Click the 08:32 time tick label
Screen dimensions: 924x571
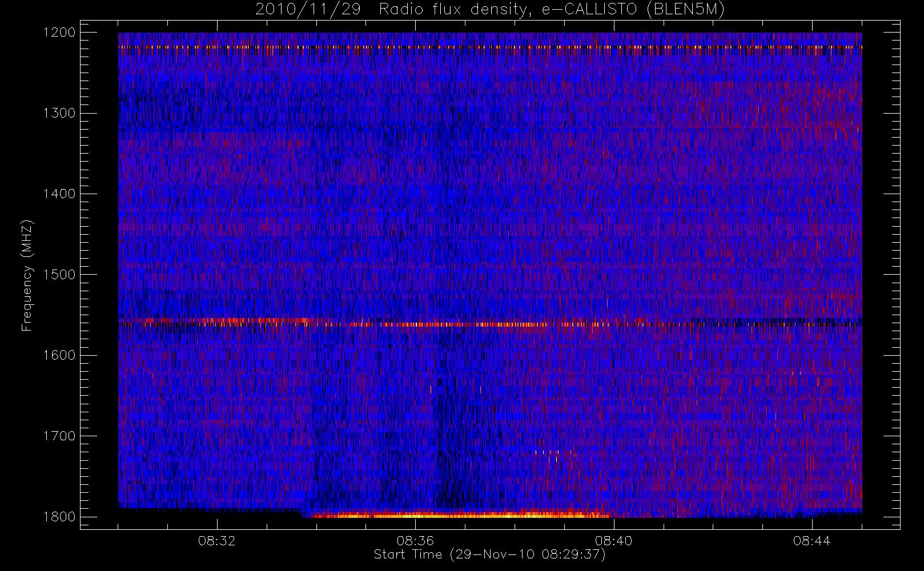coord(217,541)
